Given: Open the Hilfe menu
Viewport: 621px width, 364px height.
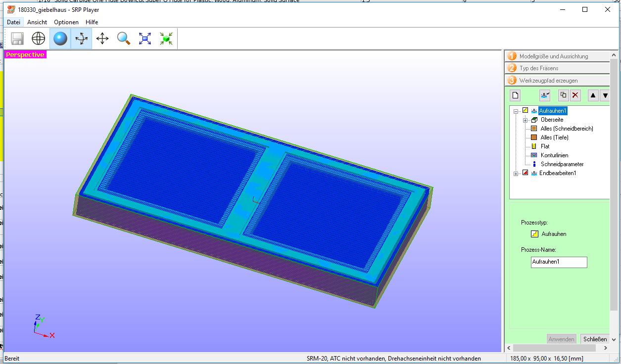Looking at the screenshot, I should point(92,22).
